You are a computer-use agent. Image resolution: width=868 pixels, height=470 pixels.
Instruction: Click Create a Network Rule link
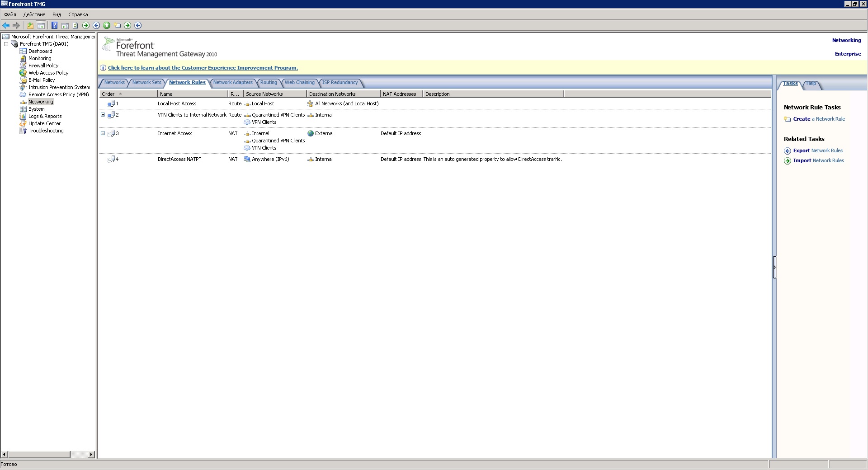click(819, 119)
